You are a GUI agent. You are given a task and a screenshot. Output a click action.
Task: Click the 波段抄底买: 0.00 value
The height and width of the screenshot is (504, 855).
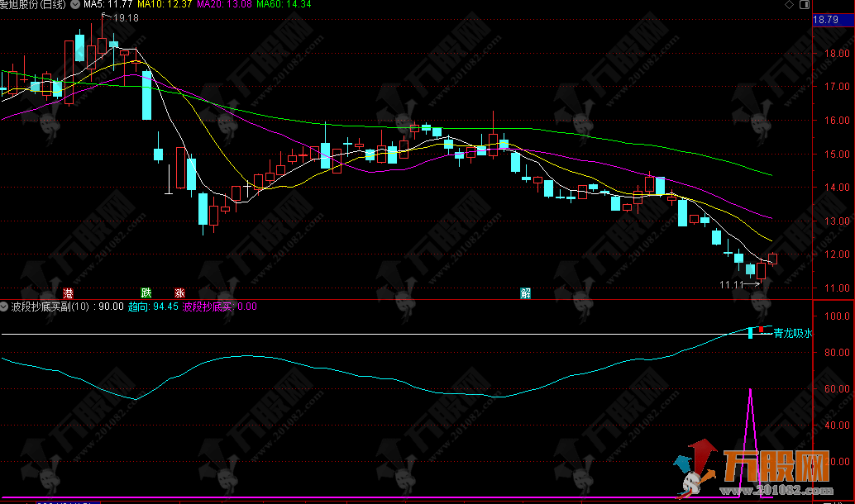click(220, 307)
